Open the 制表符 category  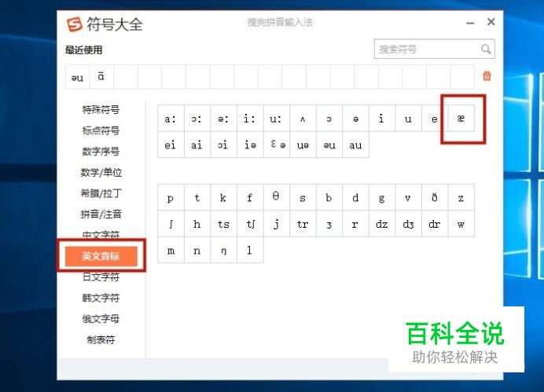101,339
